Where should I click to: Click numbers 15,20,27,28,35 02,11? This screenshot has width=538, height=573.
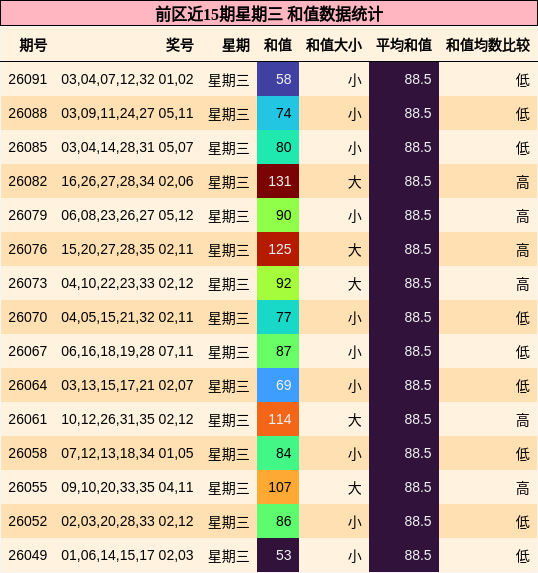click(127, 249)
